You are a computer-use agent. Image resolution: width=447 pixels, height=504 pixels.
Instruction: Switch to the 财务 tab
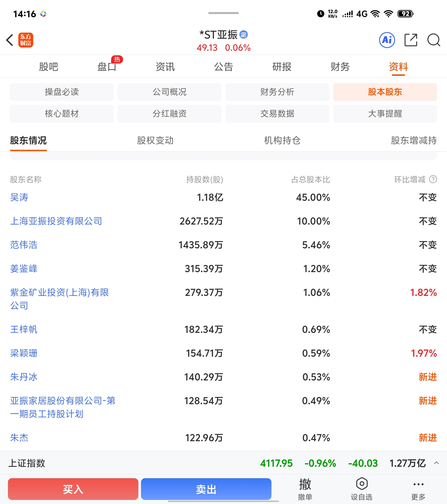(x=340, y=67)
